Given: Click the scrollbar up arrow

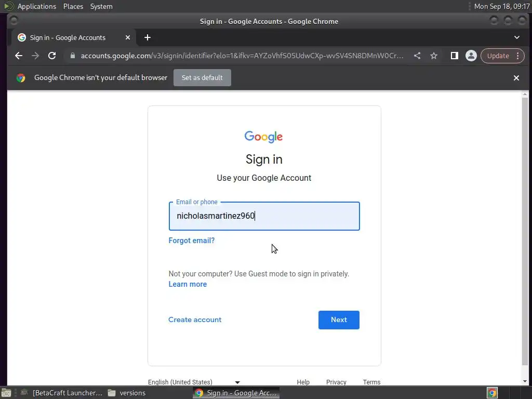Looking at the screenshot, I should [525, 94].
